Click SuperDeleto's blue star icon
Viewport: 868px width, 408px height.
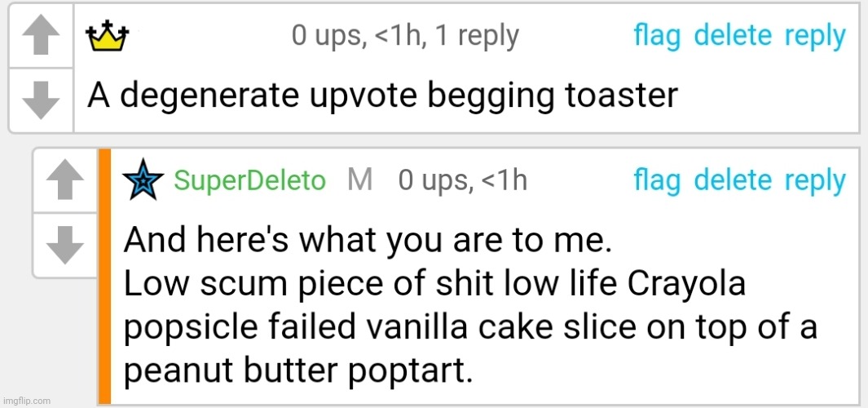(x=143, y=180)
